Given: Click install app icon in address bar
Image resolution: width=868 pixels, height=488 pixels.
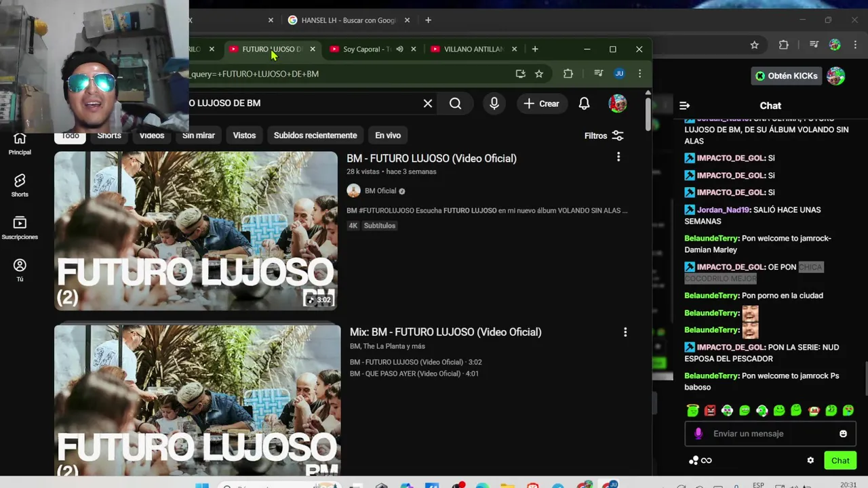Looking at the screenshot, I should tap(521, 74).
